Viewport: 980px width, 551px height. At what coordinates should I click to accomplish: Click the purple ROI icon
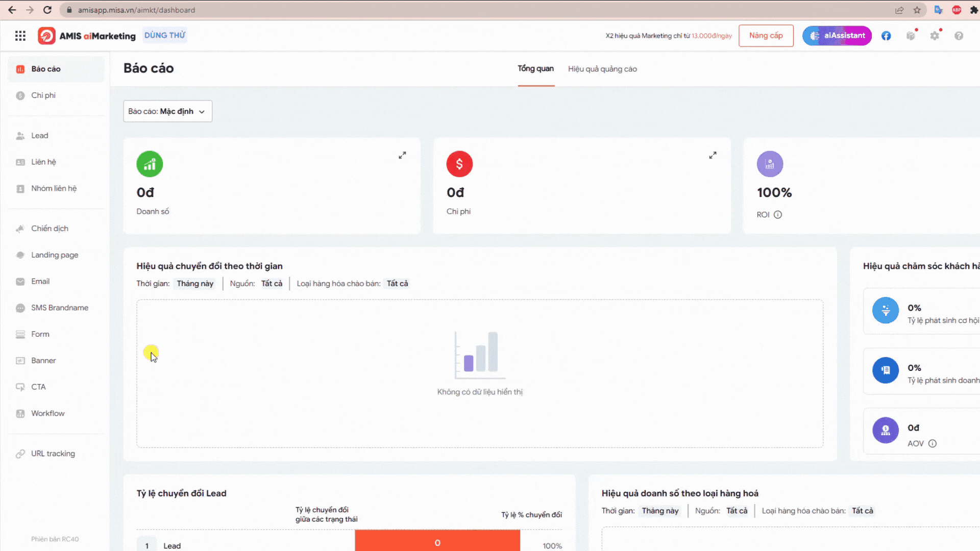coord(770,164)
